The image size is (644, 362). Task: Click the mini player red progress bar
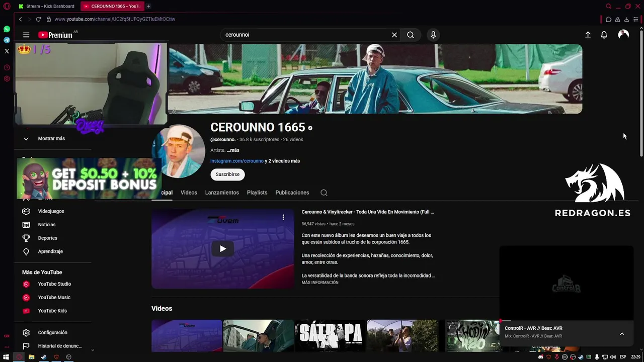click(566, 321)
